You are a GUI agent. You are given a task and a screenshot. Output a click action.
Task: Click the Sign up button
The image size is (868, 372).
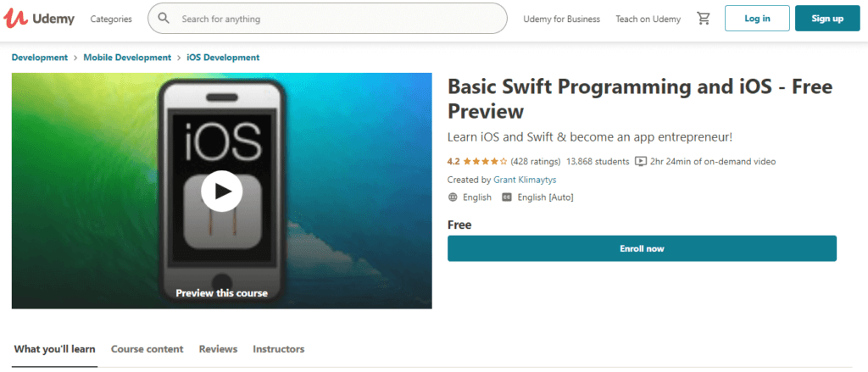827,19
